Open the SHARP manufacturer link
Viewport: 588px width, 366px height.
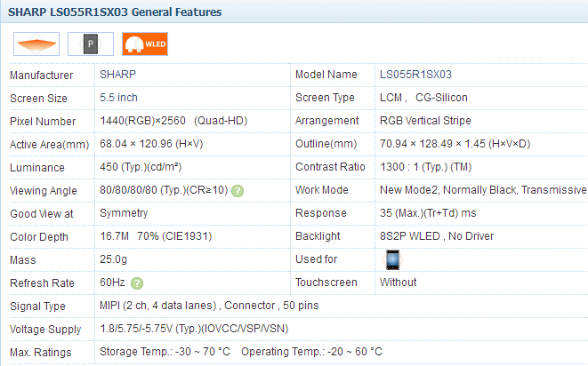click(x=117, y=74)
